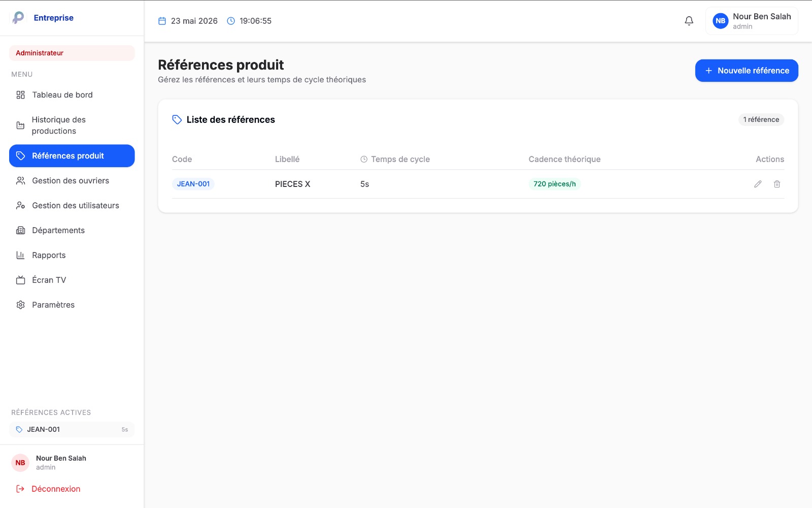Viewport: 812px width, 508px height.
Task: Navigate to Départements
Action: 72,231
